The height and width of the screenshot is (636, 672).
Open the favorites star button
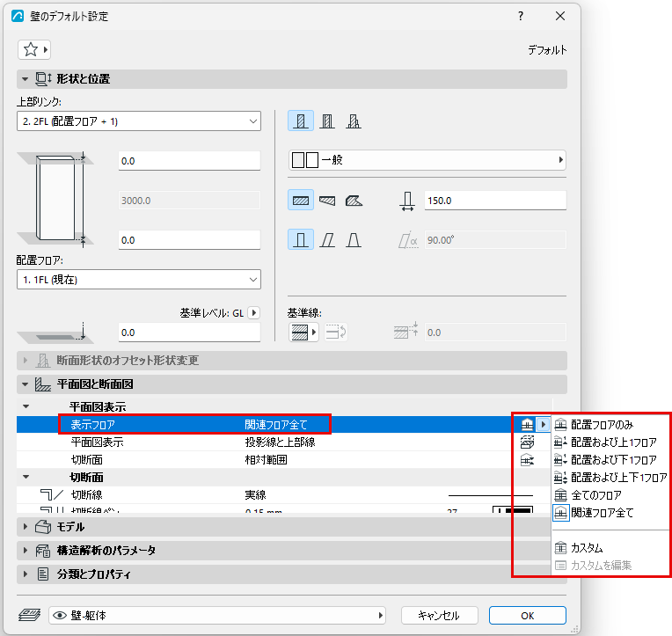(x=33, y=50)
